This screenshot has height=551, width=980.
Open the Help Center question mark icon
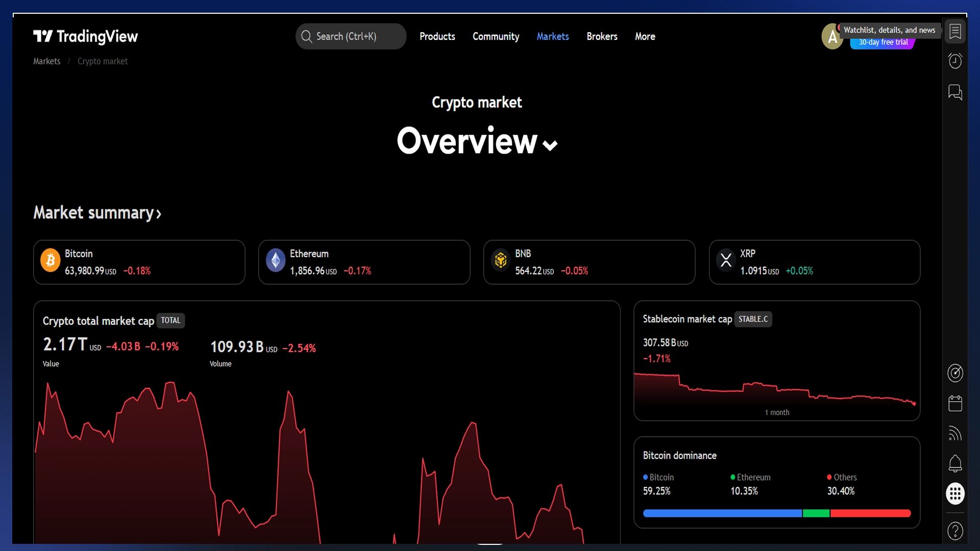(x=955, y=531)
